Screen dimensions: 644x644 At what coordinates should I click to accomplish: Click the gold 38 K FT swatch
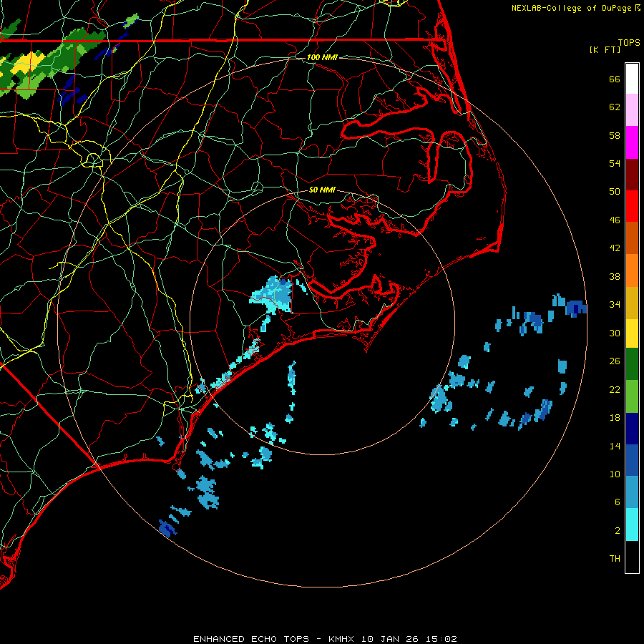click(x=632, y=303)
